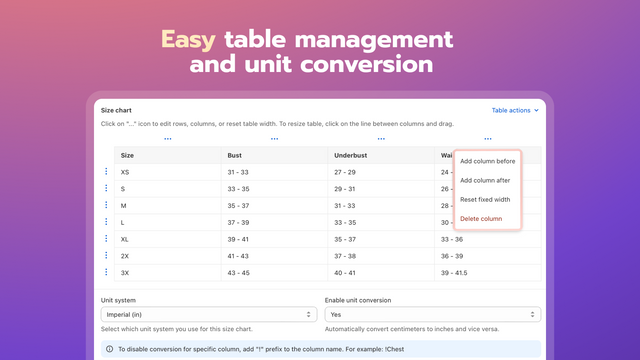Viewport: 640px width, 360px height.
Task: Edit the Underbust cell 33 - 35
Action: click(381, 222)
